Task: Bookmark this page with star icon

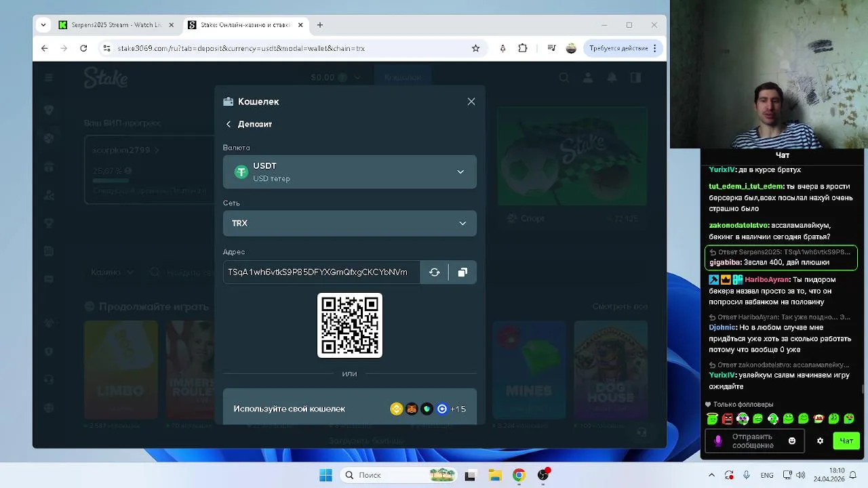Action: pyautogui.click(x=475, y=48)
